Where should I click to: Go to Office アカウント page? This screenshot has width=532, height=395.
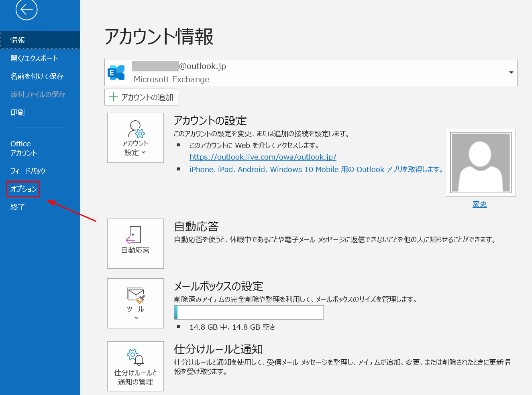[x=23, y=148]
